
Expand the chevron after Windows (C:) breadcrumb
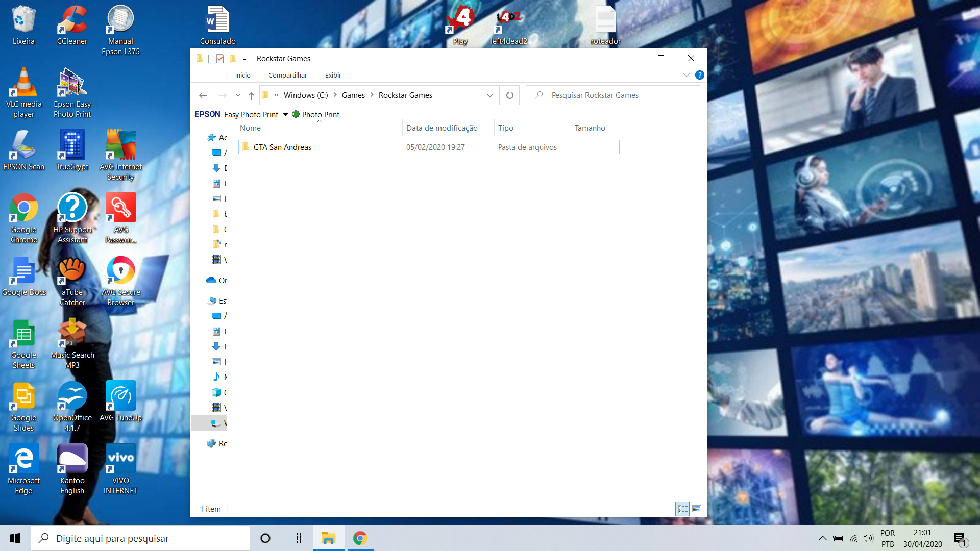335,95
